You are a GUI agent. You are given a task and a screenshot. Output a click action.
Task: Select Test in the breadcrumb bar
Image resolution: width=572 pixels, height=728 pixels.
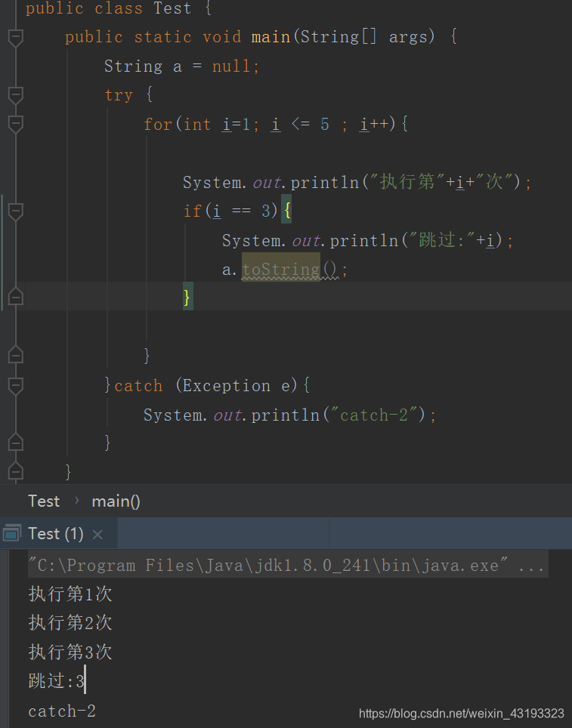point(44,501)
